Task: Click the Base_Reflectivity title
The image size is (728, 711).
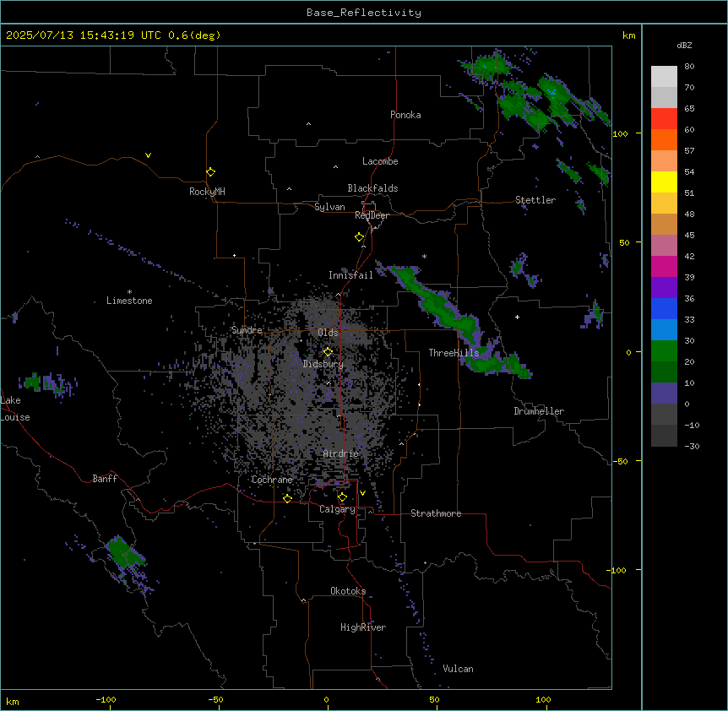Action: [364, 13]
